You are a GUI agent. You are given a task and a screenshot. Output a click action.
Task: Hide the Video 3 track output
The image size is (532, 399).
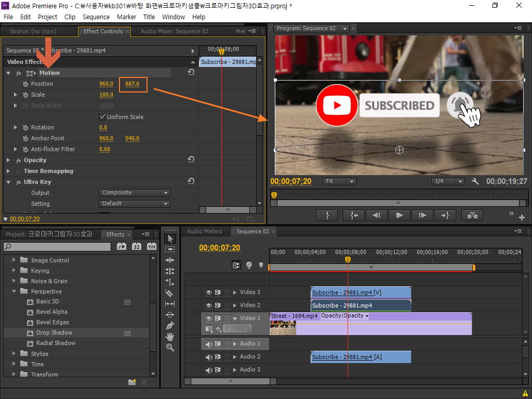[x=209, y=292]
